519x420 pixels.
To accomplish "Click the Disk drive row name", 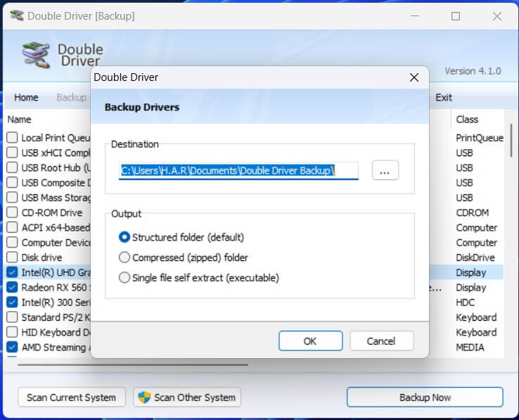I will tap(41, 257).
